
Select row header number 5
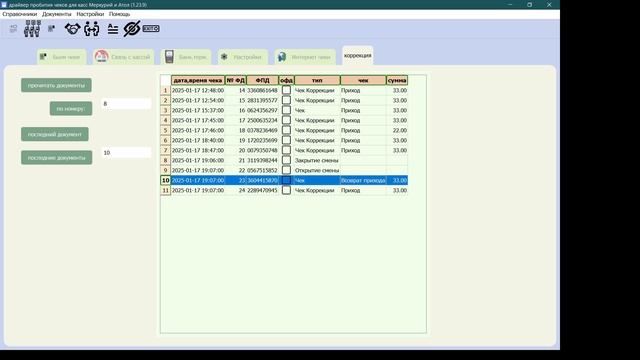165,130
